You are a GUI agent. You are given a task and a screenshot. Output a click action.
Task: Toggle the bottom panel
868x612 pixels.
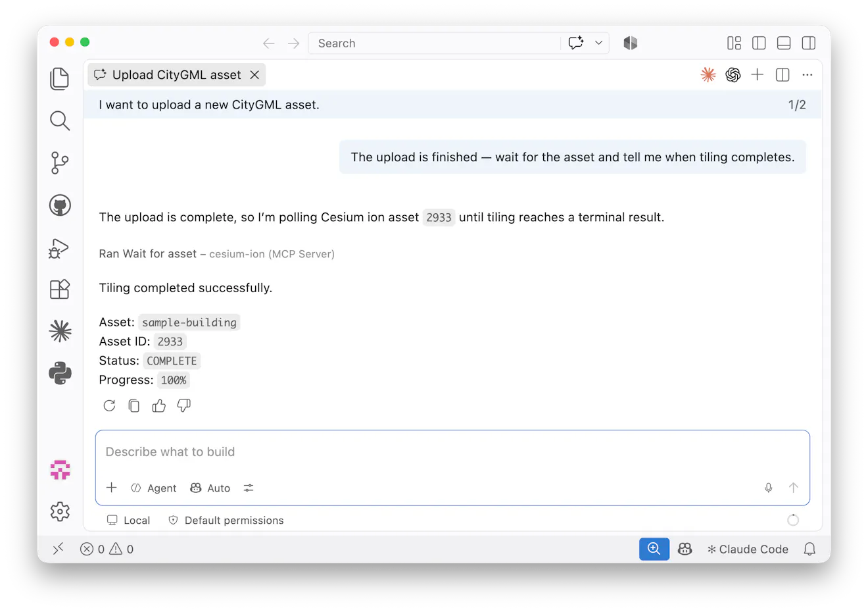[x=784, y=43]
